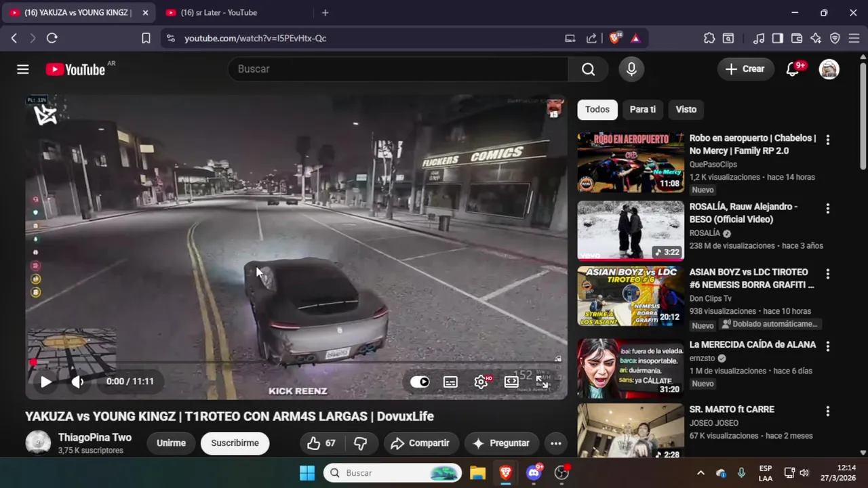Open the account avatar menu
Viewport: 868px width, 488px height.
tap(829, 69)
